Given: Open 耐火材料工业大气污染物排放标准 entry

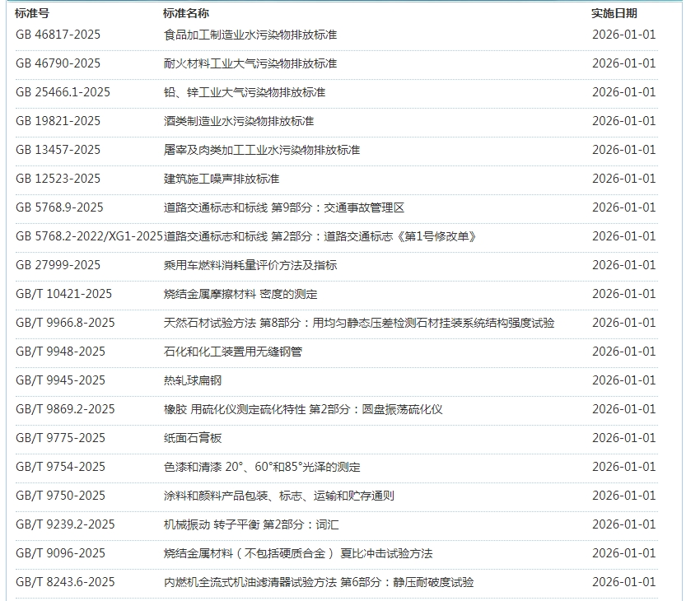Looking at the screenshot, I should click(x=250, y=63).
